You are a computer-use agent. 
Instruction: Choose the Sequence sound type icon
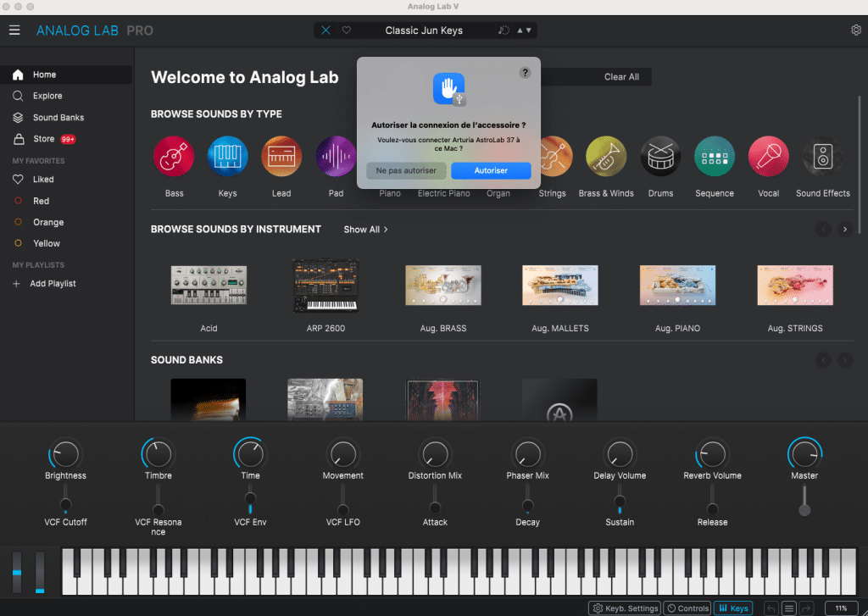715,157
